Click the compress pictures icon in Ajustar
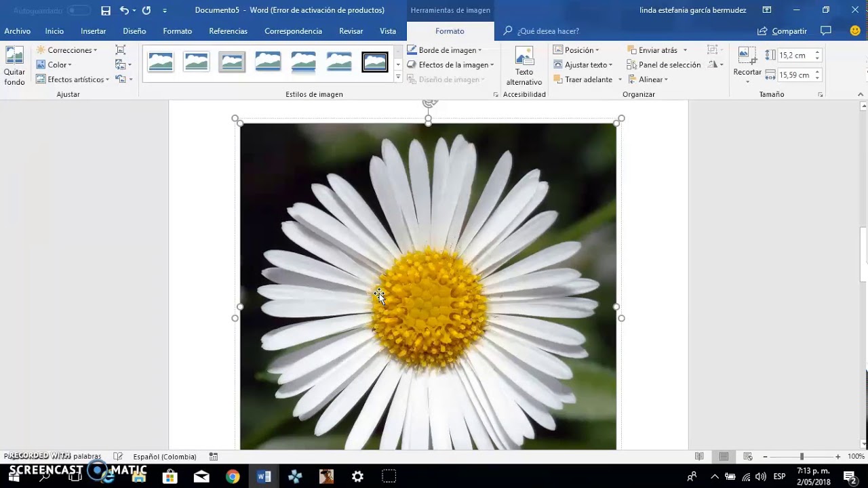The width and height of the screenshot is (868, 488). tap(121, 49)
